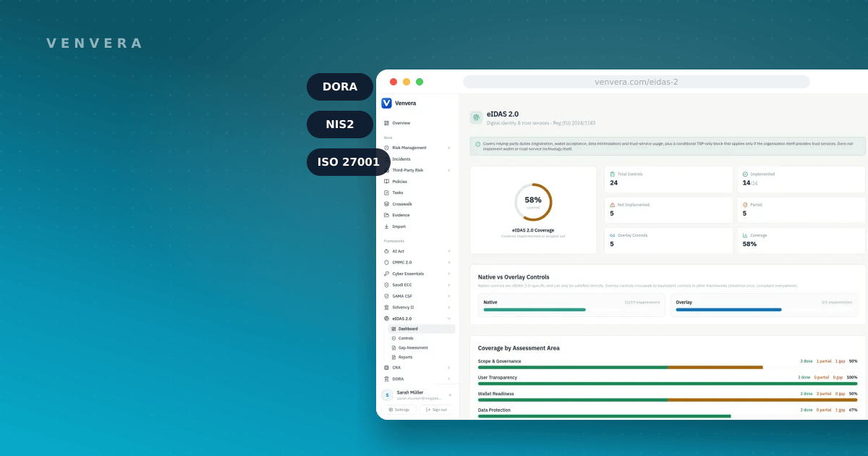This screenshot has width=868, height=456.
Task: Click the Sign out button
Action: (436, 410)
